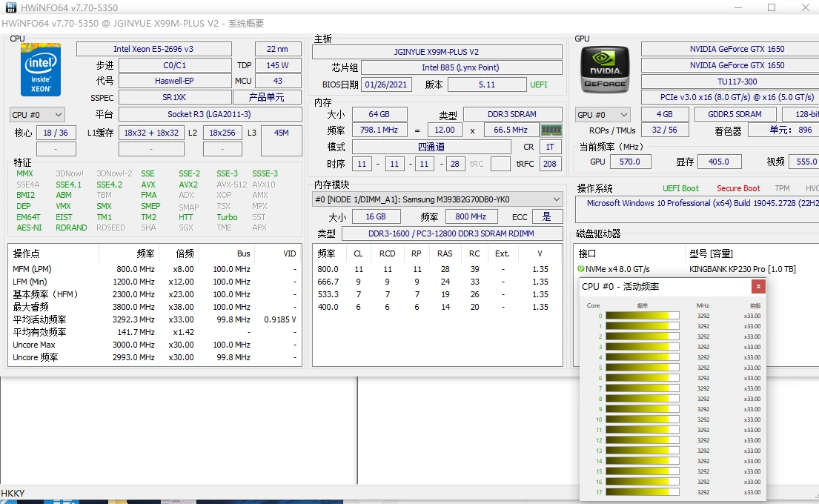Click the CR value 1T
This screenshot has width=819, height=504.
coord(550,147)
